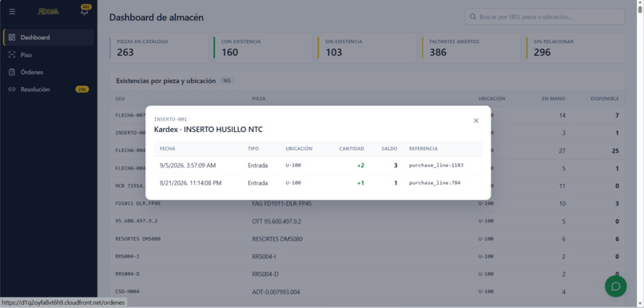Toggle the hamburger menu in sidebar
This screenshot has height=308, width=644.
tap(12, 11)
